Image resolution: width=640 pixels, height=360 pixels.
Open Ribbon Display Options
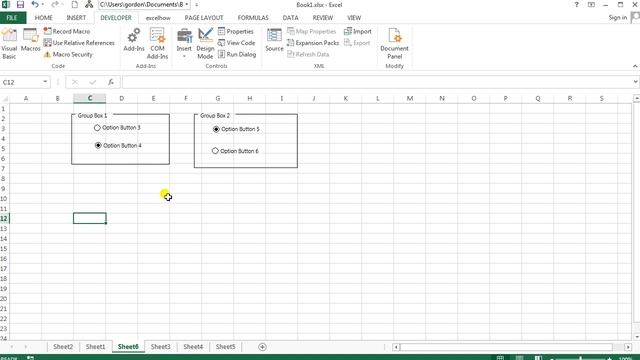point(591,5)
